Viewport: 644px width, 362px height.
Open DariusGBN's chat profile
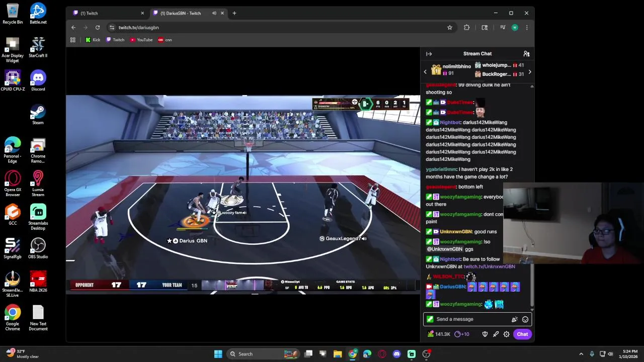click(x=452, y=287)
